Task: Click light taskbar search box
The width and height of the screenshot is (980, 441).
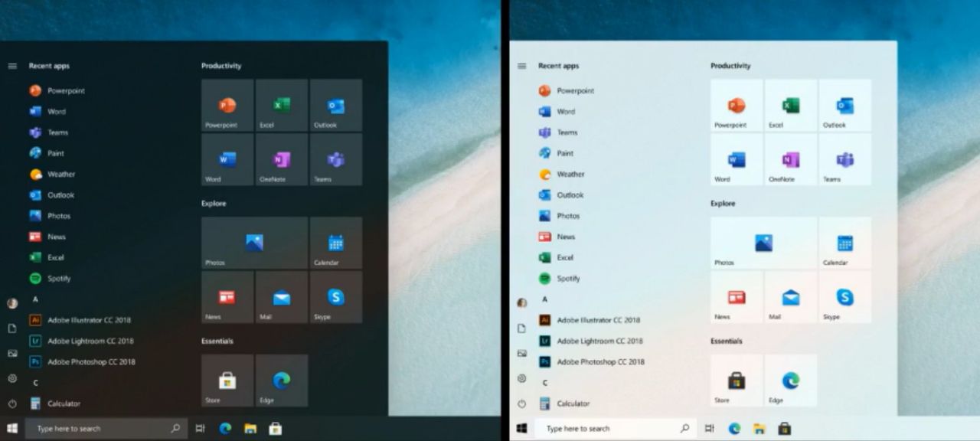Action: [x=616, y=429]
